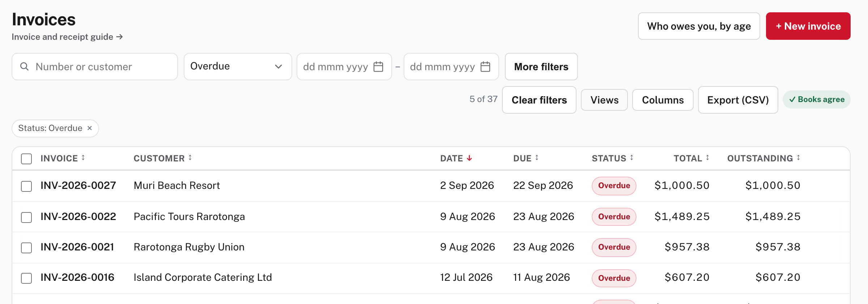Viewport: 868px width, 304px height.
Task: Select checkbox for INV-2026-0027
Action: click(x=26, y=186)
